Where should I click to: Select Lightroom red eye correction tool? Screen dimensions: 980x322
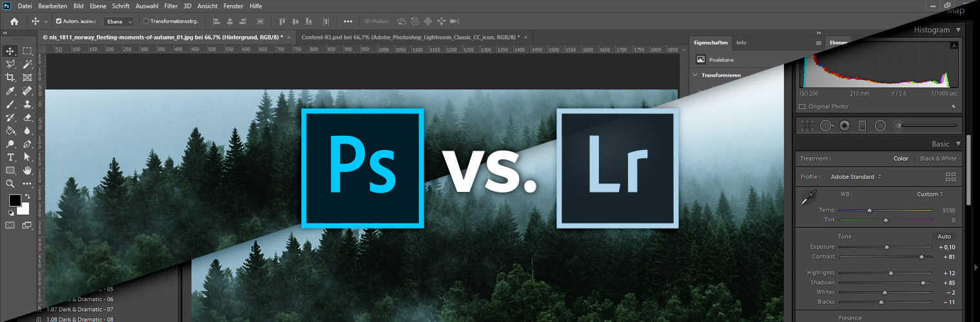pos(845,126)
